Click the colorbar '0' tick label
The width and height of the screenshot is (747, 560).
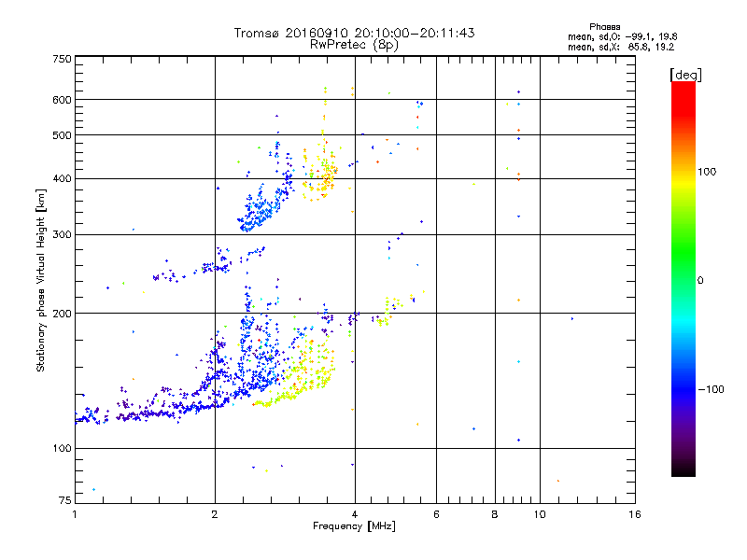click(700, 281)
